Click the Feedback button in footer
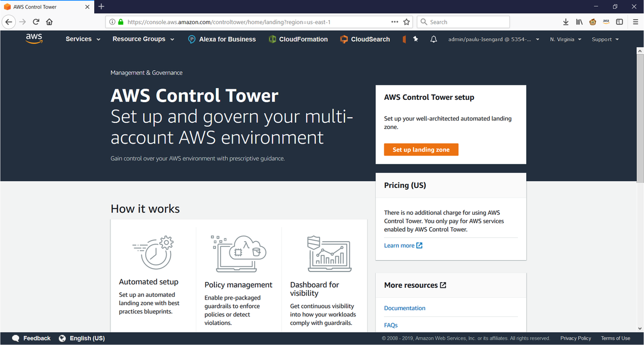The height and width of the screenshot is (345, 644). click(x=31, y=338)
